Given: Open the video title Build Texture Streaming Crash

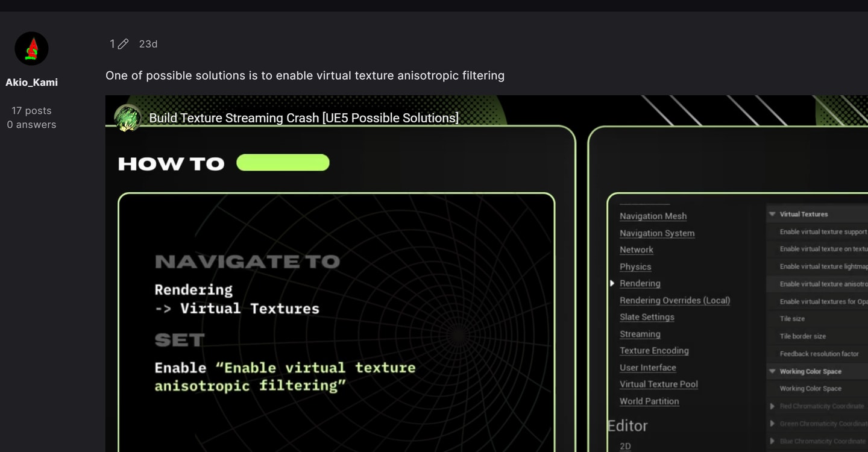Looking at the screenshot, I should tap(304, 118).
